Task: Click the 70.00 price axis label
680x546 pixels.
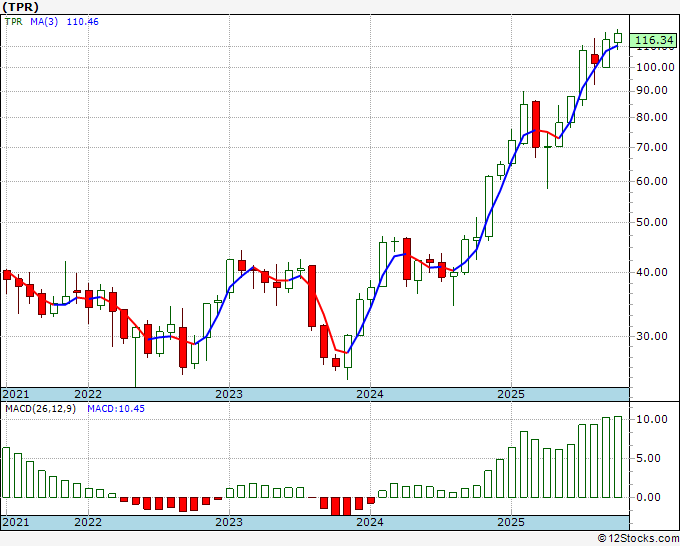Action: coord(651,147)
